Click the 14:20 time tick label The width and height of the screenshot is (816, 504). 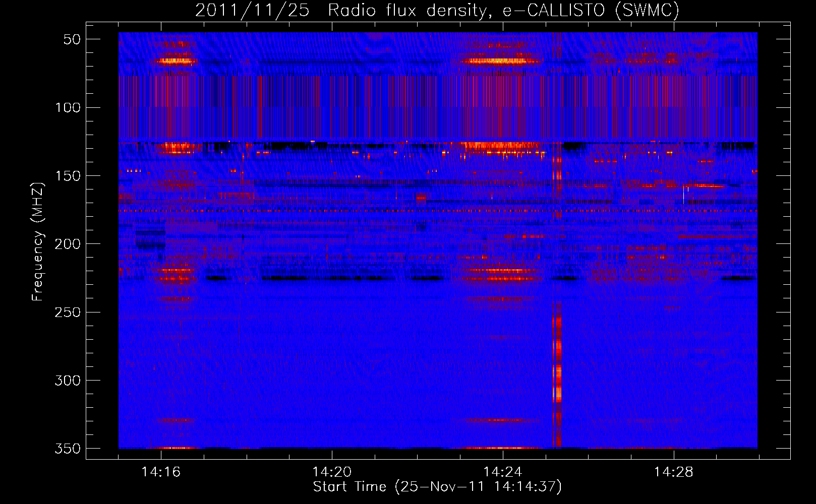332,472
